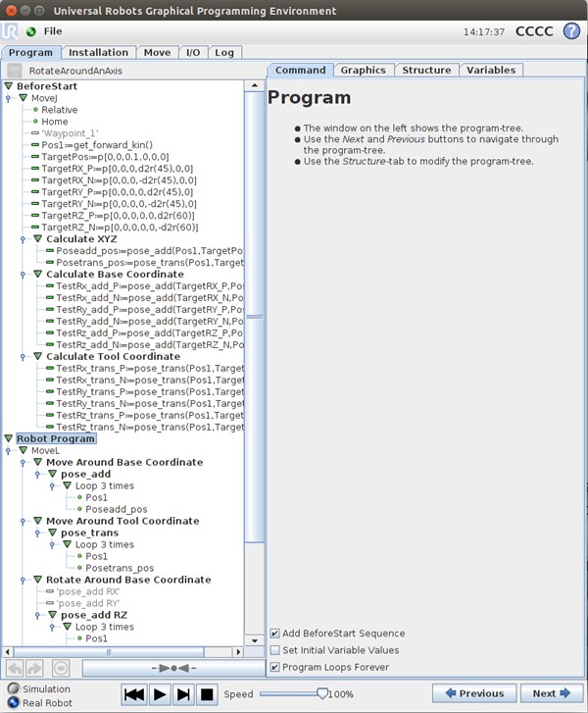Select the Move Around Tool Coordinate node
This screenshot has height=713, width=588.
coord(122,521)
